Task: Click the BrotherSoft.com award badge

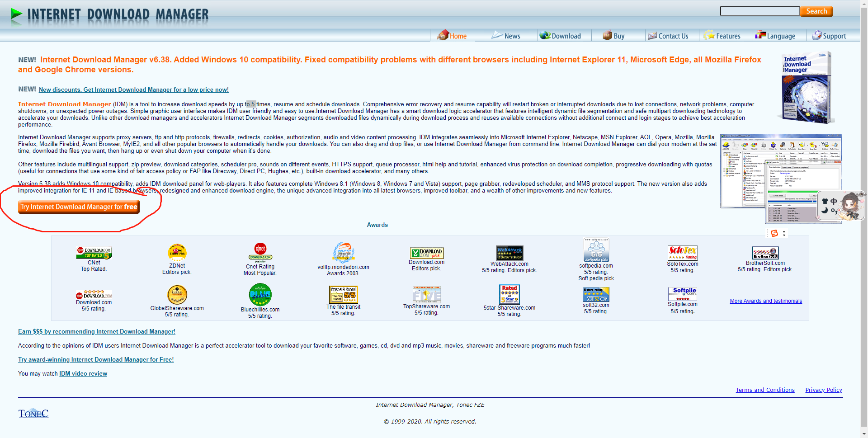Action: point(765,253)
